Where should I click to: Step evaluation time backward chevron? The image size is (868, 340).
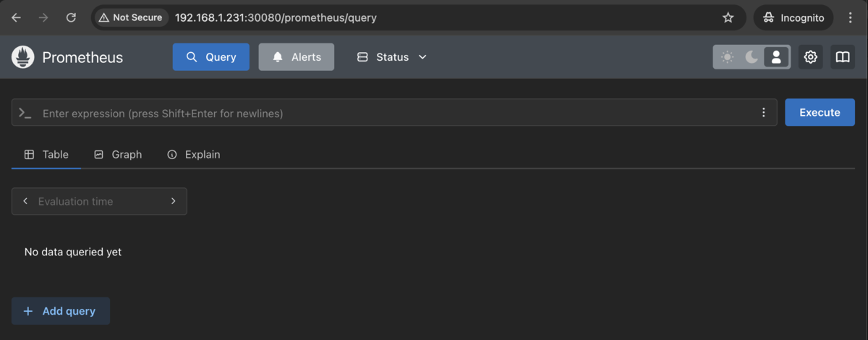click(x=25, y=201)
